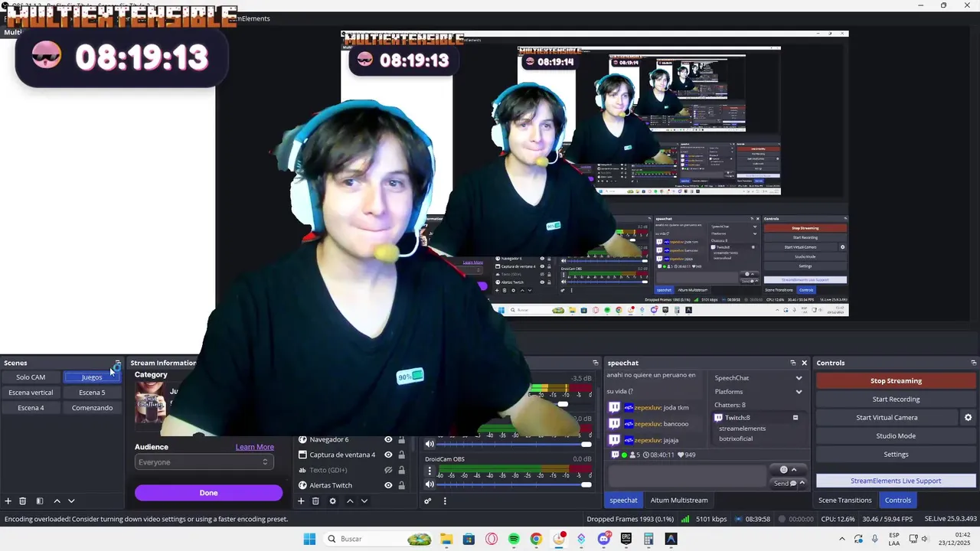Expand the SpeechChat dropdown chevron

tap(799, 378)
